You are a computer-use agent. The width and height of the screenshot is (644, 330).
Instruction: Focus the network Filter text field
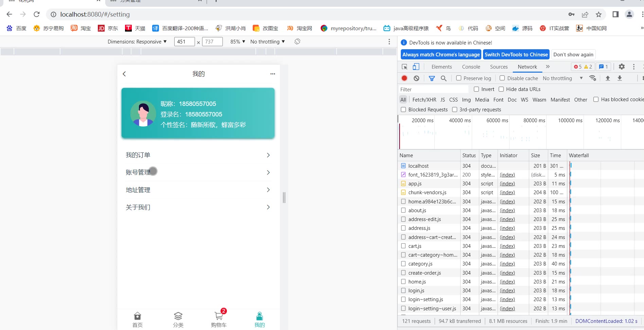(433, 89)
